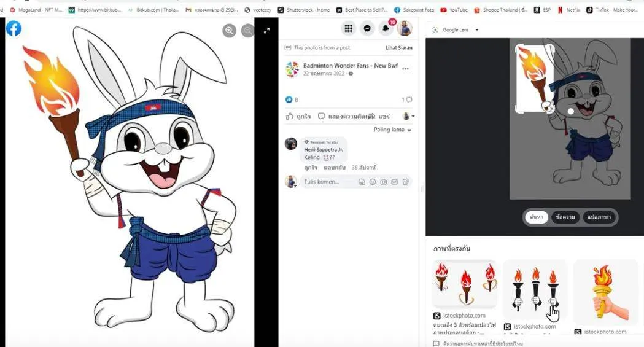Viewport: 644px width, 347px height.
Task: Open the Netflix bookmark
Action: [569, 10]
